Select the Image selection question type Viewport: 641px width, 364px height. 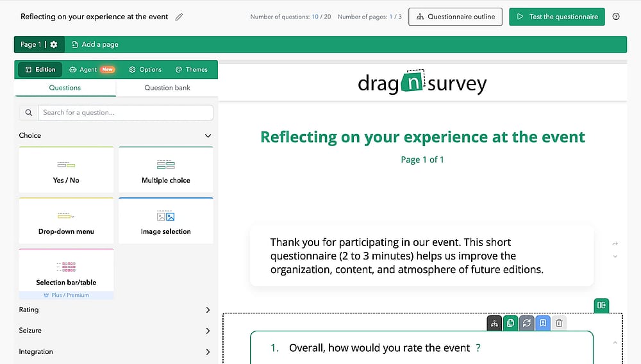coord(166,220)
